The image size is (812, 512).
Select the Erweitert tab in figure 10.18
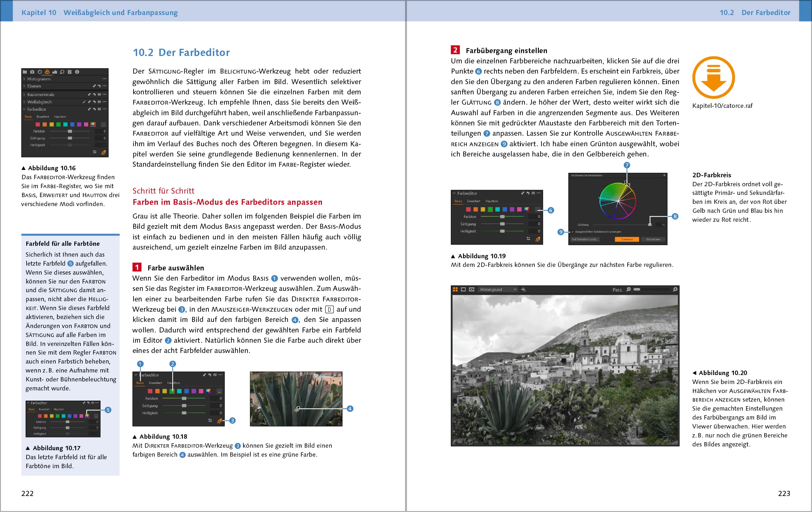[156, 383]
